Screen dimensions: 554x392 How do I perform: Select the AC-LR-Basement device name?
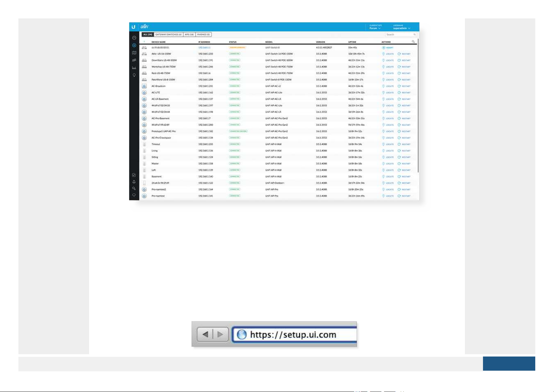tap(160, 99)
